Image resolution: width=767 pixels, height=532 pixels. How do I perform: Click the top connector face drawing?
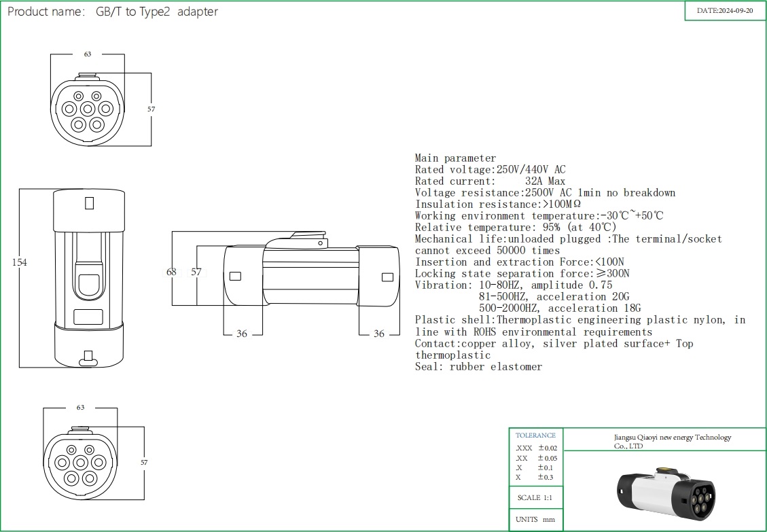[88, 110]
